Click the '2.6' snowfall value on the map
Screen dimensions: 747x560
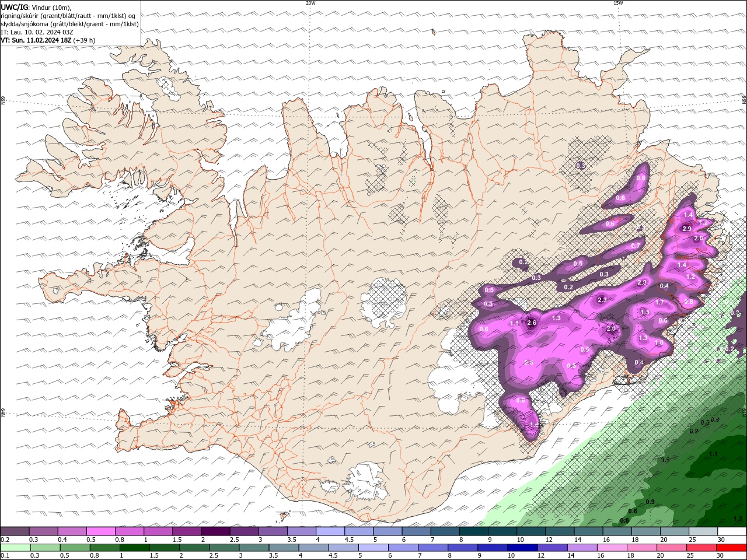coord(532,323)
